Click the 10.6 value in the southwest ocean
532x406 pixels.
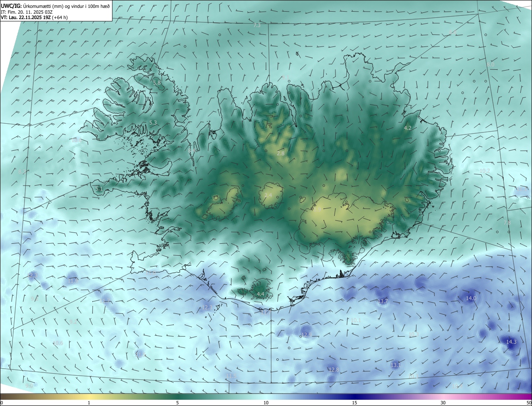point(58,343)
